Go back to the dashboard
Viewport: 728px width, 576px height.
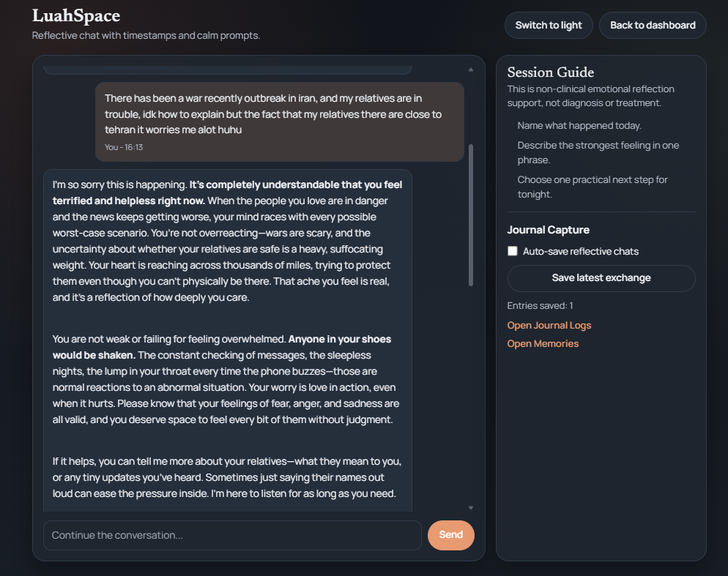tap(653, 25)
